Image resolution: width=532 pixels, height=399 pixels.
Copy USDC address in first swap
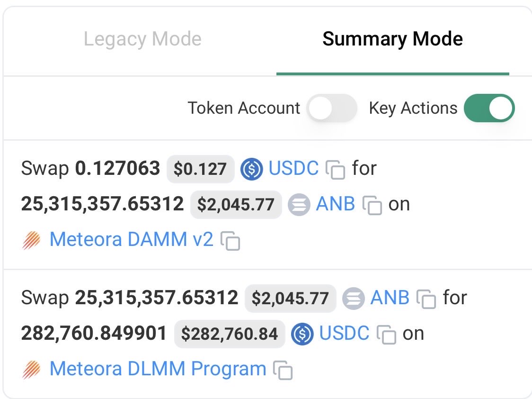coord(335,169)
